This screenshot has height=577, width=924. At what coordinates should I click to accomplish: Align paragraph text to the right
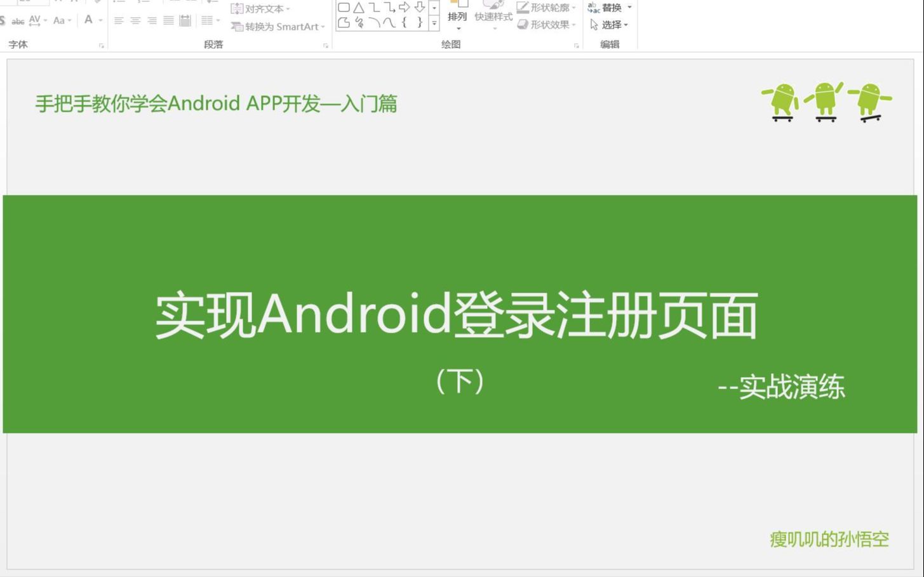pos(152,21)
